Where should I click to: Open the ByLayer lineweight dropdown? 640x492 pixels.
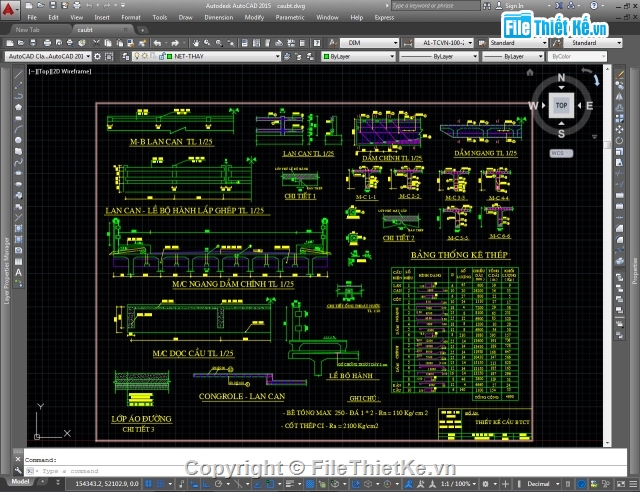click(x=513, y=56)
